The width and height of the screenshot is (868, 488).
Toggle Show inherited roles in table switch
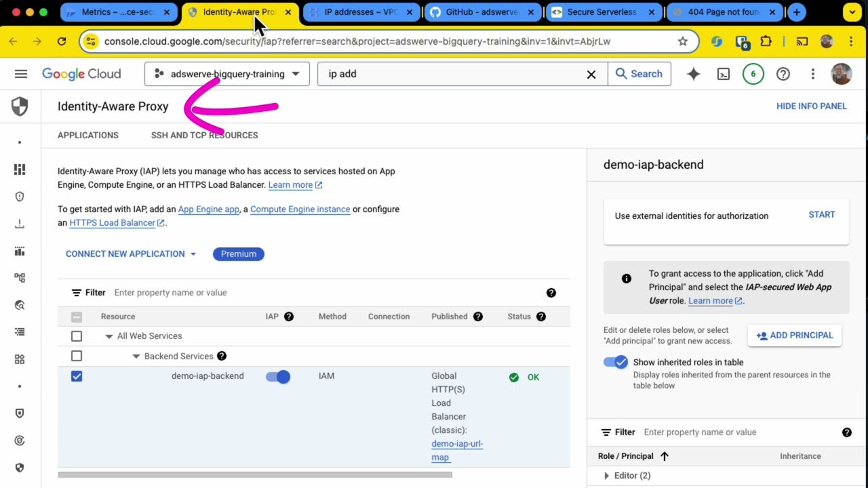pos(616,362)
